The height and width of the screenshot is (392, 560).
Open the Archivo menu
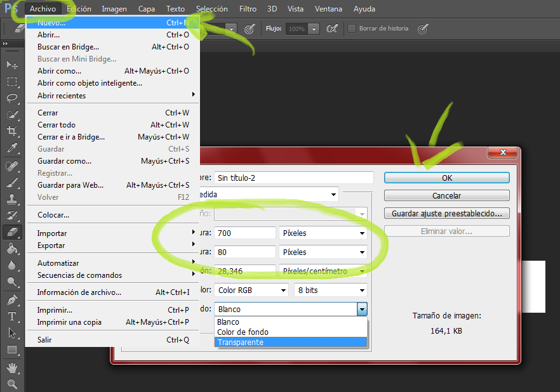click(x=43, y=8)
